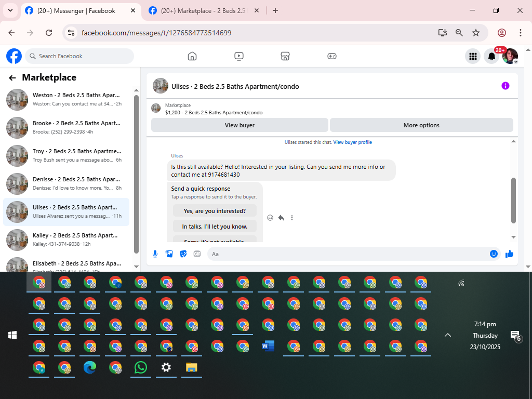Open Denisse's conversation
Image resolution: width=532 pixels, height=399 pixels.
(x=66, y=183)
